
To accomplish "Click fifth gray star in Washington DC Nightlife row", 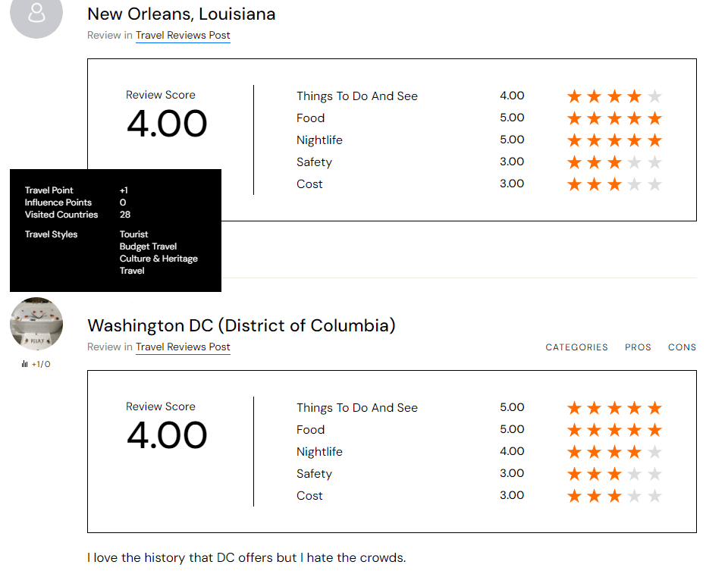I will (x=655, y=452).
